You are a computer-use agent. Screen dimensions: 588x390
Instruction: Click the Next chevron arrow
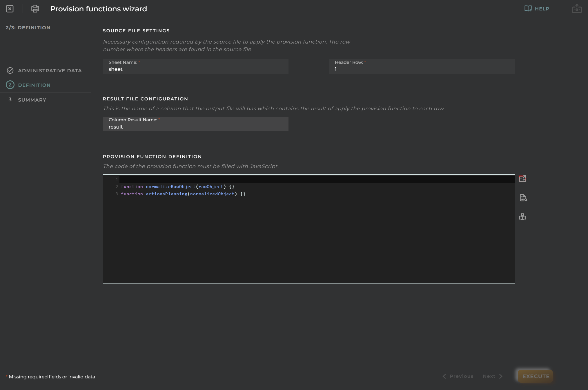tap(501, 376)
